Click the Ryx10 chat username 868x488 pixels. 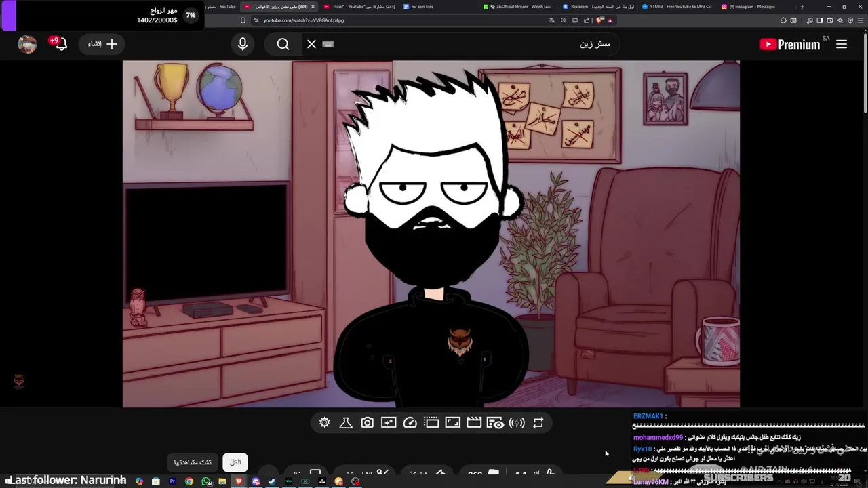[642, 449]
